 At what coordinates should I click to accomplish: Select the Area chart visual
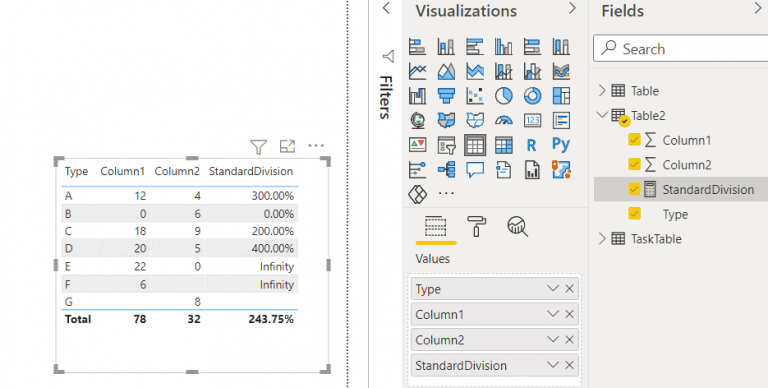[x=446, y=72]
